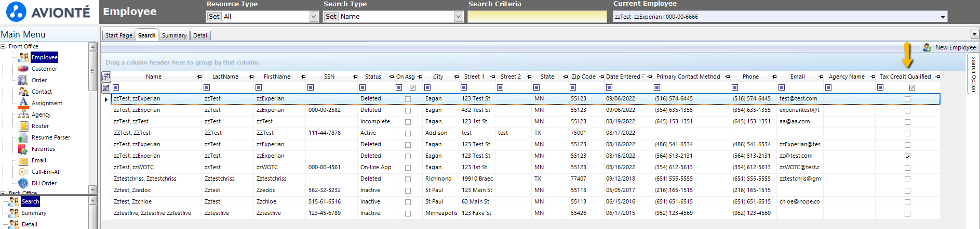The image size is (980, 229).
Task: Open the Summary icon in the lower panel
Action: (14, 213)
